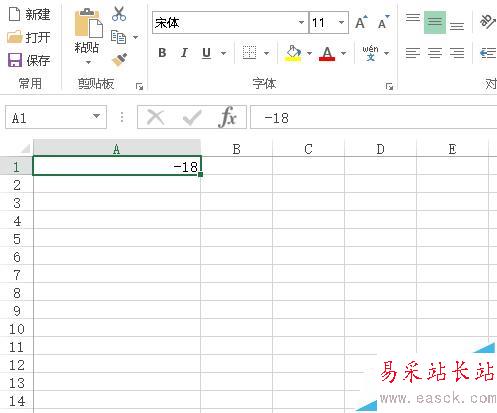Screen dimensions: 497x413
Task: Click the decrease indent icon
Action: 488,53
